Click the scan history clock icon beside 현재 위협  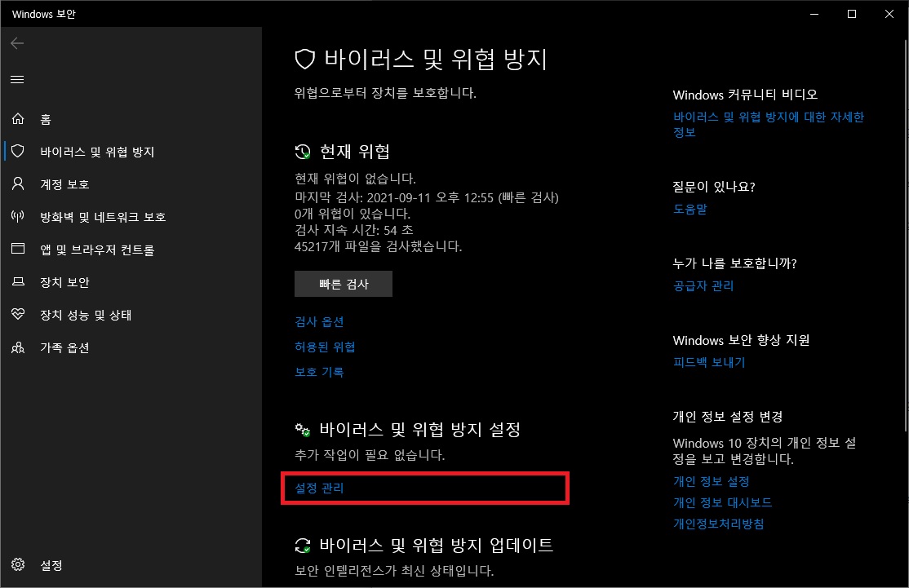pos(303,152)
